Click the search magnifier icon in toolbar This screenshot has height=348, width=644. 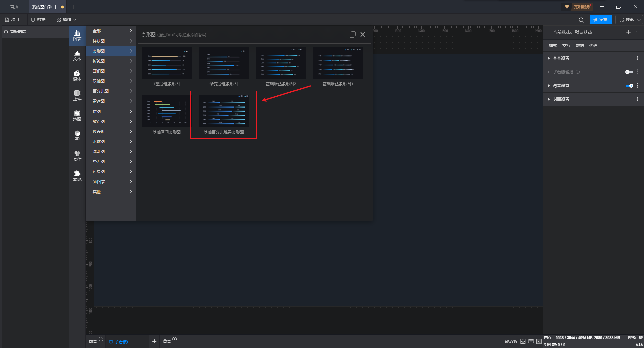click(581, 20)
